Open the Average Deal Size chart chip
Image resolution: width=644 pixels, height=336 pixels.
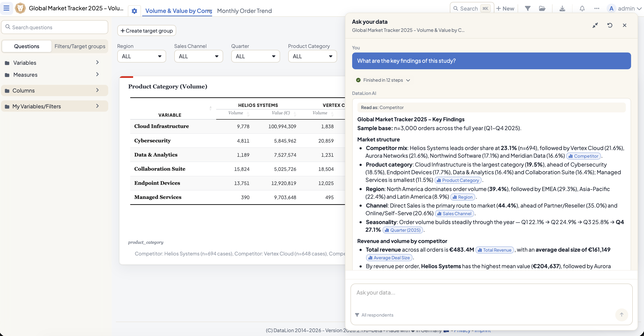click(x=389, y=257)
